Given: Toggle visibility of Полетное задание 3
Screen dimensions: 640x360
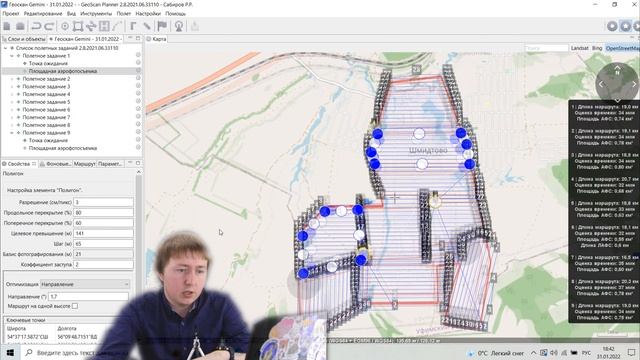Looking at the screenshot, I should coord(138,86).
